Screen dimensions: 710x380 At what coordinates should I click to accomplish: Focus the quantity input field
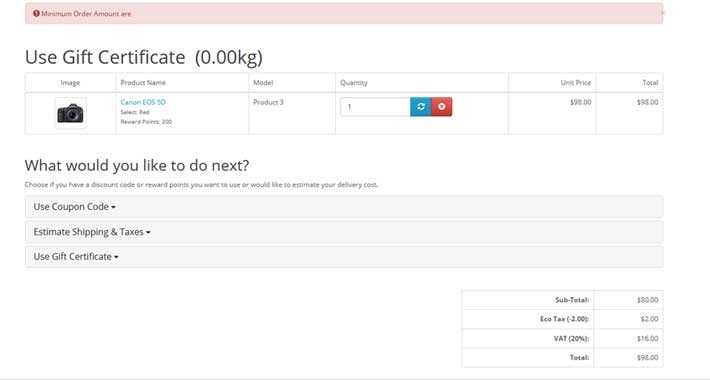coord(375,107)
